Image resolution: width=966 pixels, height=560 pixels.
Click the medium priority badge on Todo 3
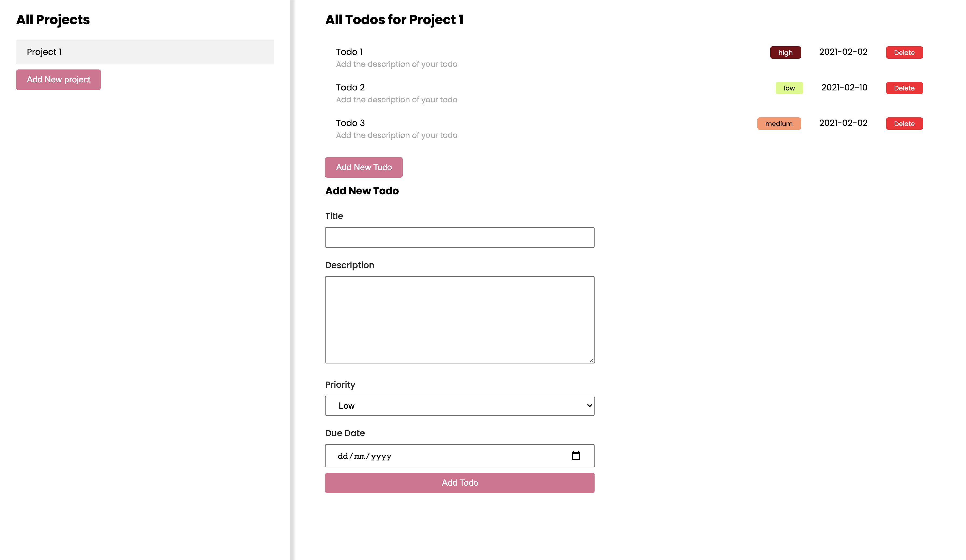pyautogui.click(x=779, y=123)
